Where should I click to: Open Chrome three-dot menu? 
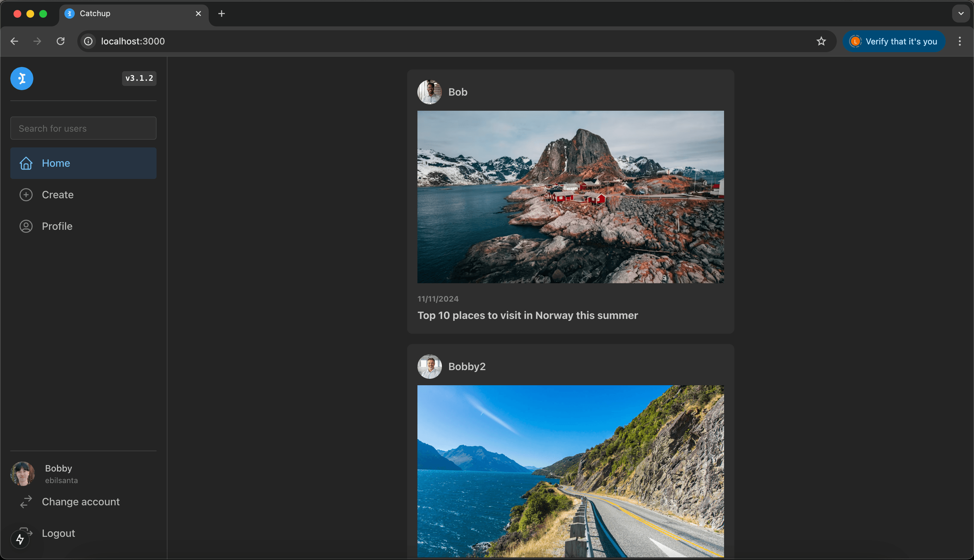pyautogui.click(x=960, y=41)
